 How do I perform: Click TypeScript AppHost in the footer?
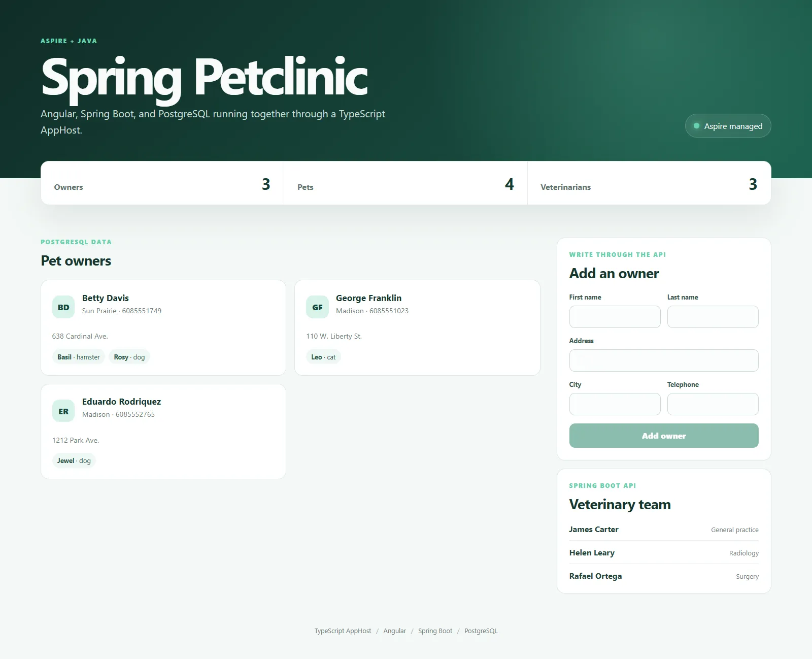coord(343,631)
